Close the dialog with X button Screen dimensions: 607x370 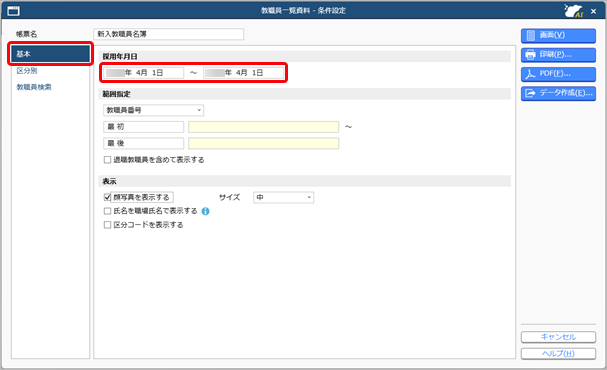[593, 12]
